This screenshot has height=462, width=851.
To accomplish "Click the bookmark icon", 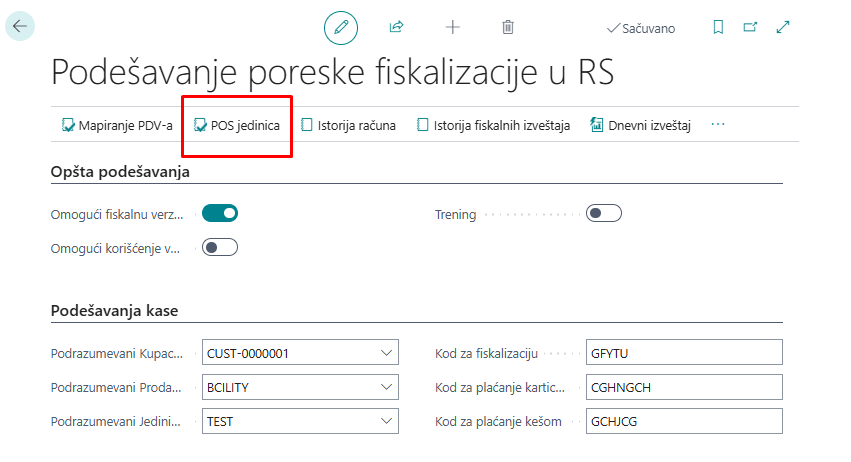I will click(x=718, y=28).
